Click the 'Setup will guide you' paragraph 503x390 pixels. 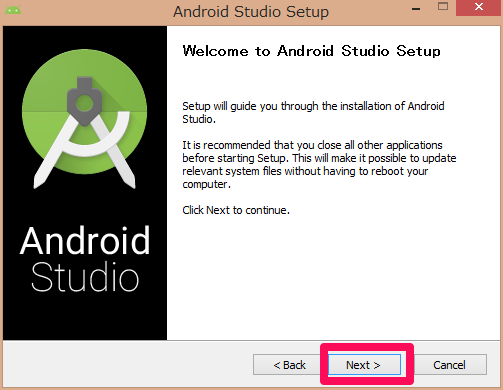(x=313, y=112)
